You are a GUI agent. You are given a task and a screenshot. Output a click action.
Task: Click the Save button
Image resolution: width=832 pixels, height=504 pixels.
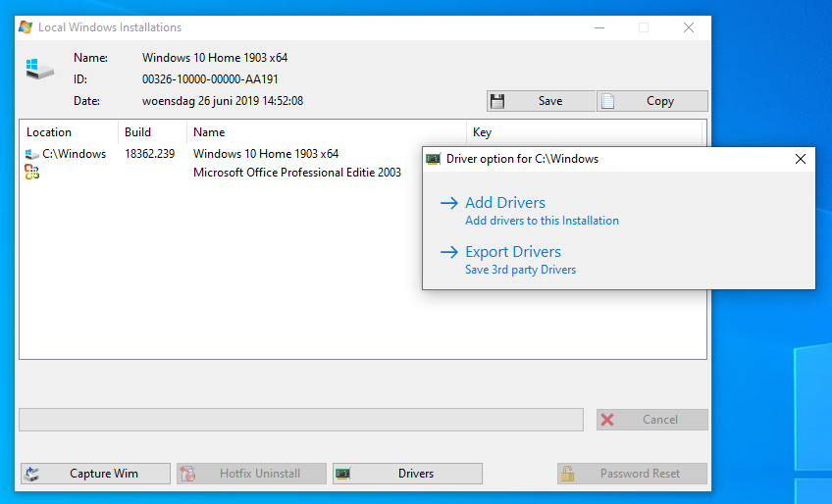541,101
